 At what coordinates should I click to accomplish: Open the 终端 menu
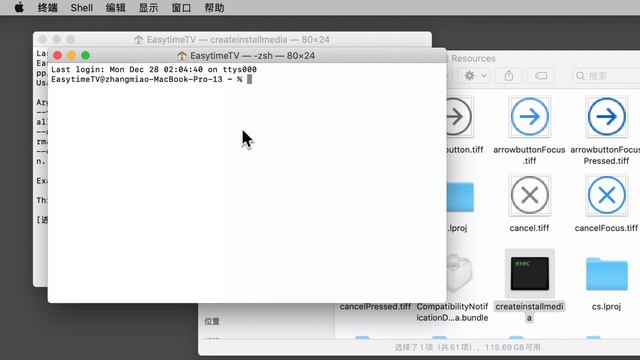point(47,8)
